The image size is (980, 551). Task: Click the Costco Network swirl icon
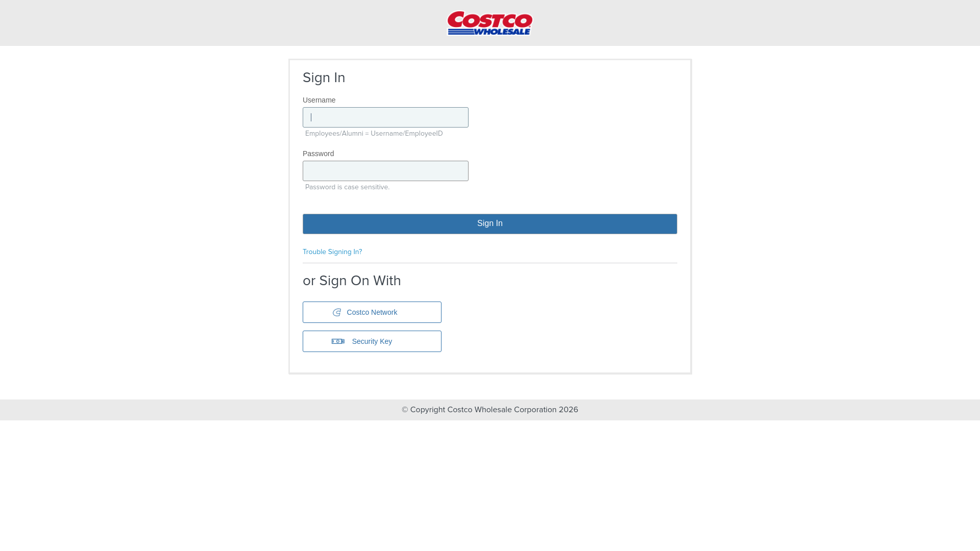click(337, 312)
